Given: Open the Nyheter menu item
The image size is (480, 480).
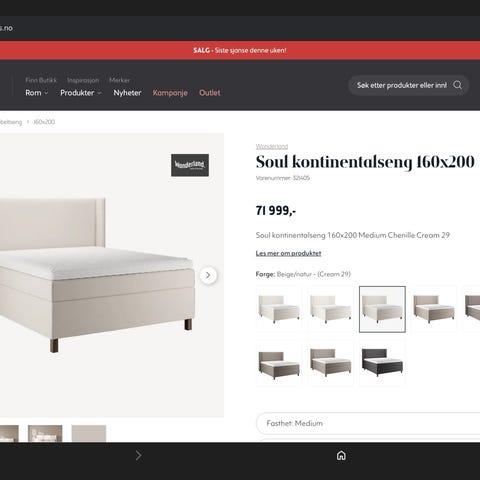Looking at the screenshot, I should point(127,93).
